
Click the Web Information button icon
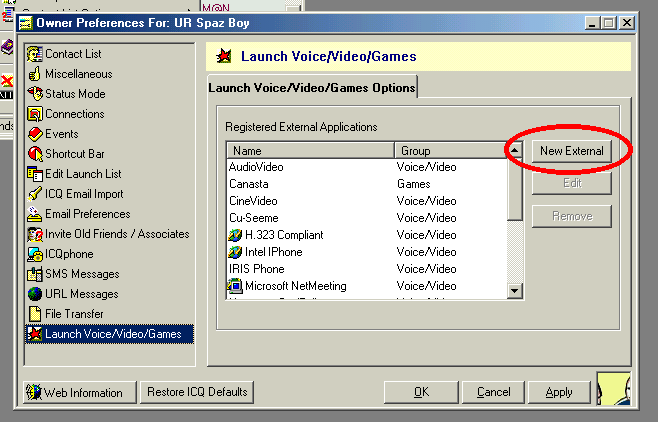(34, 392)
